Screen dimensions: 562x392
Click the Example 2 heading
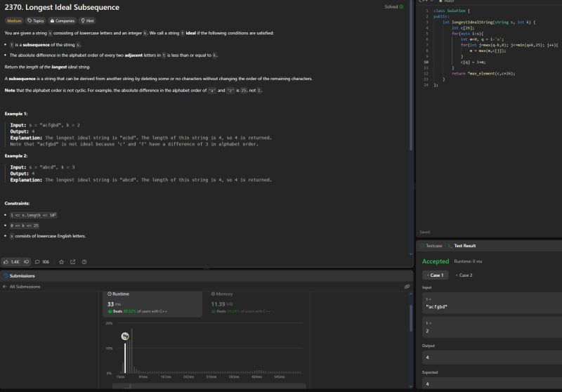pyautogui.click(x=15, y=156)
